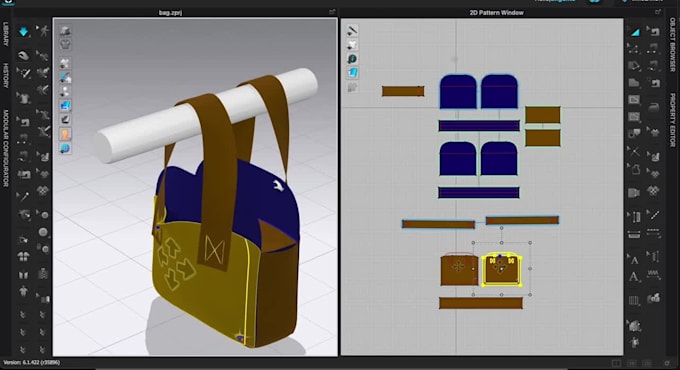Click the white shirt icon in 2D window toolbar
Viewport: 680px width, 370px height.
(x=352, y=44)
